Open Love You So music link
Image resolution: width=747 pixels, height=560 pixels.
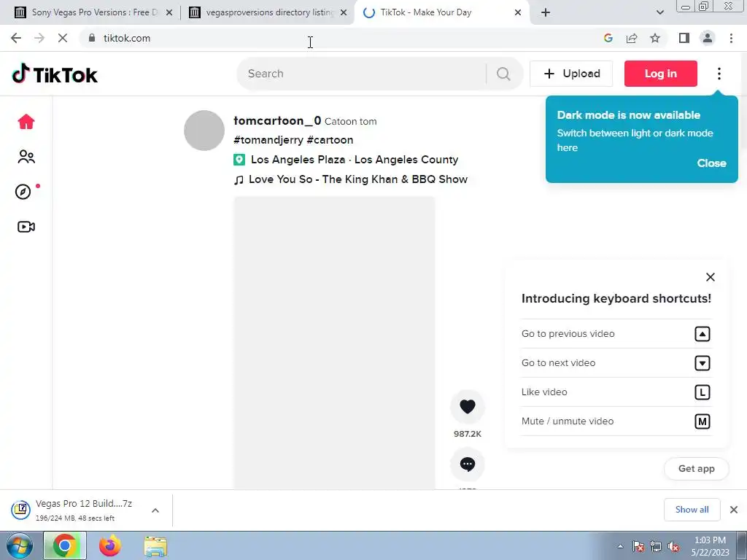point(351,179)
